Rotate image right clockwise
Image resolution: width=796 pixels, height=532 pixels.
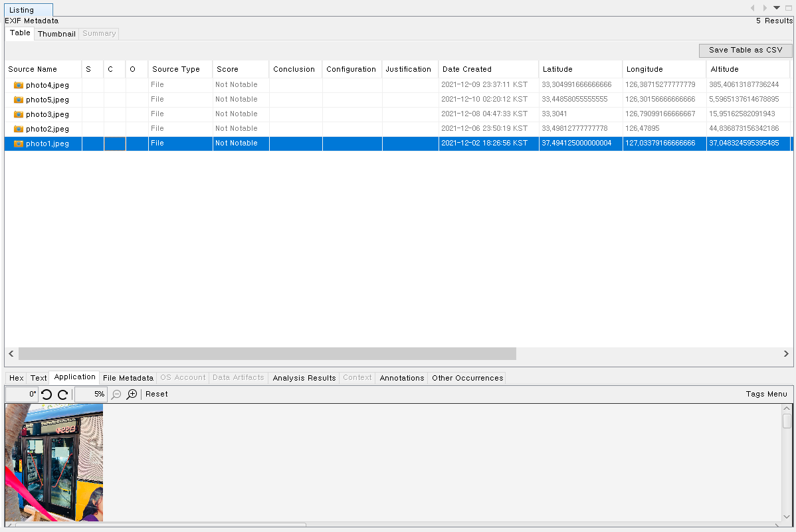click(63, 395)
